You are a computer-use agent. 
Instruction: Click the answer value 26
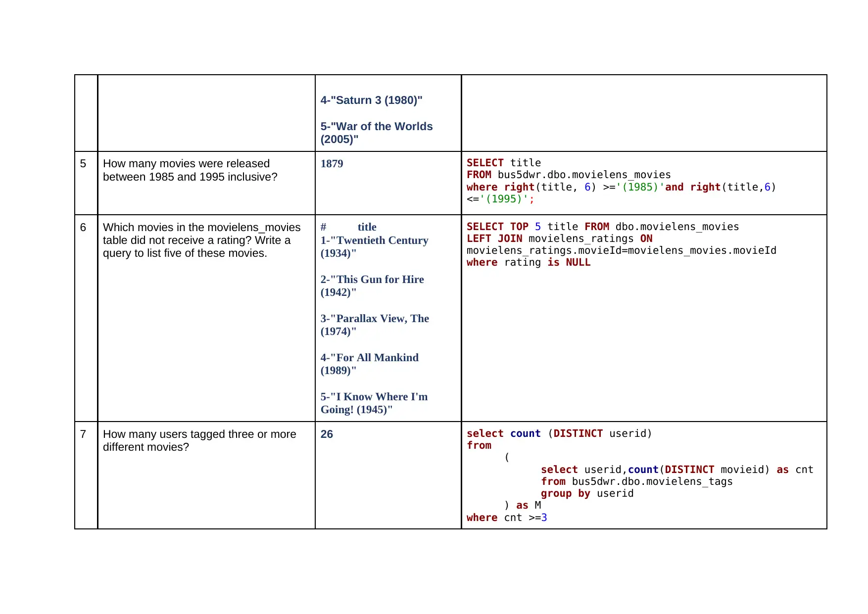[327, 434]
